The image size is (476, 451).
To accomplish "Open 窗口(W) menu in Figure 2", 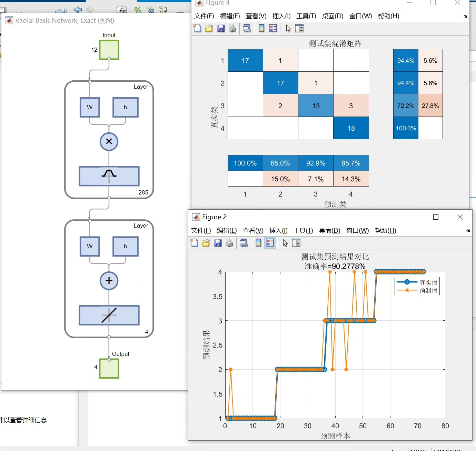I will tap(357, 231).
